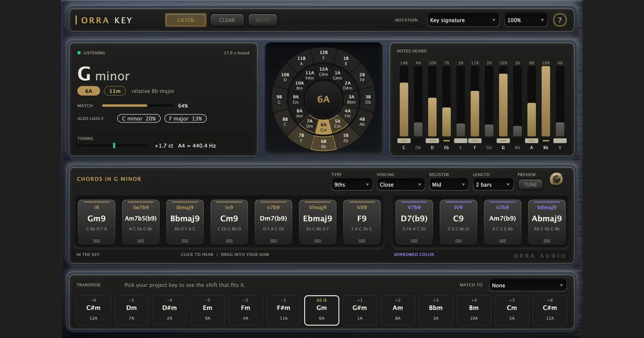Viewport: 644px width, 338px height.
Task: Grab the drag handle on C9 card
Action: [458, 241]
